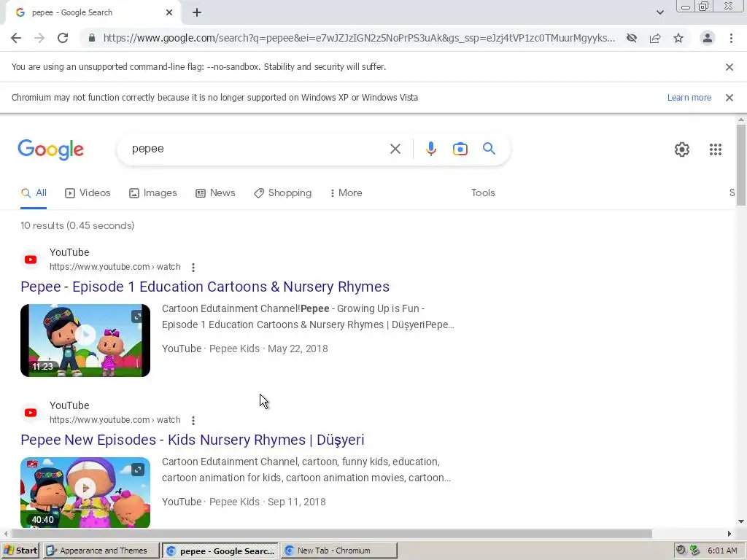Click the first system tray icon
The height and width of the screenshot is (560, 747).
click(x=681, y=551)
